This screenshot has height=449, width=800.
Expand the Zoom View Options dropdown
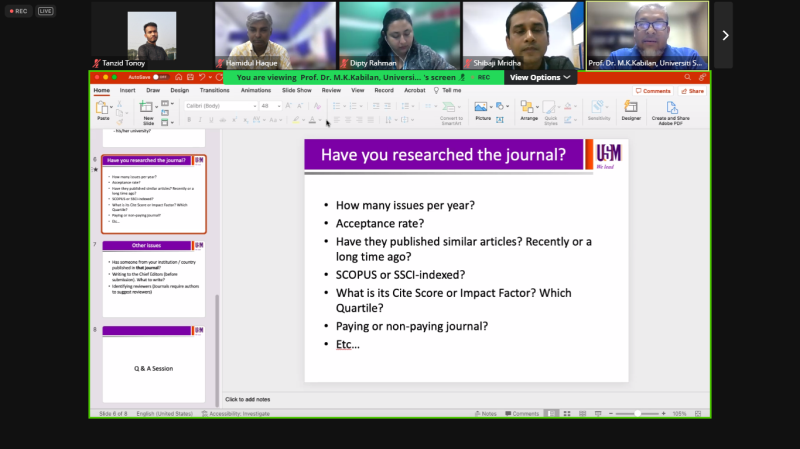tap(539, 77)
